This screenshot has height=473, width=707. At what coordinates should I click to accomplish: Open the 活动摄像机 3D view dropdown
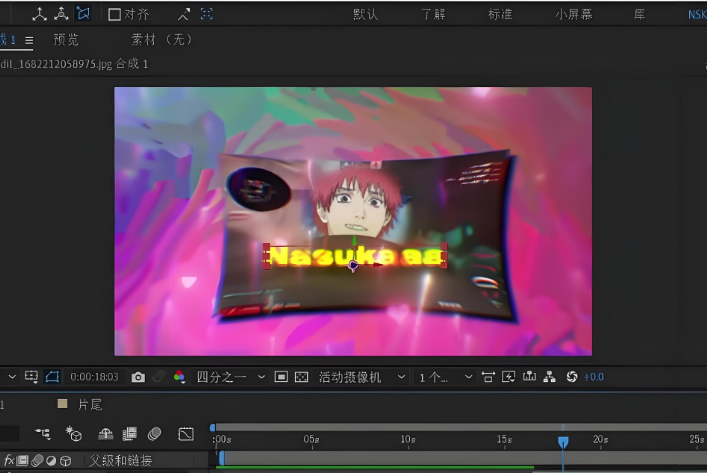(362, 377)
